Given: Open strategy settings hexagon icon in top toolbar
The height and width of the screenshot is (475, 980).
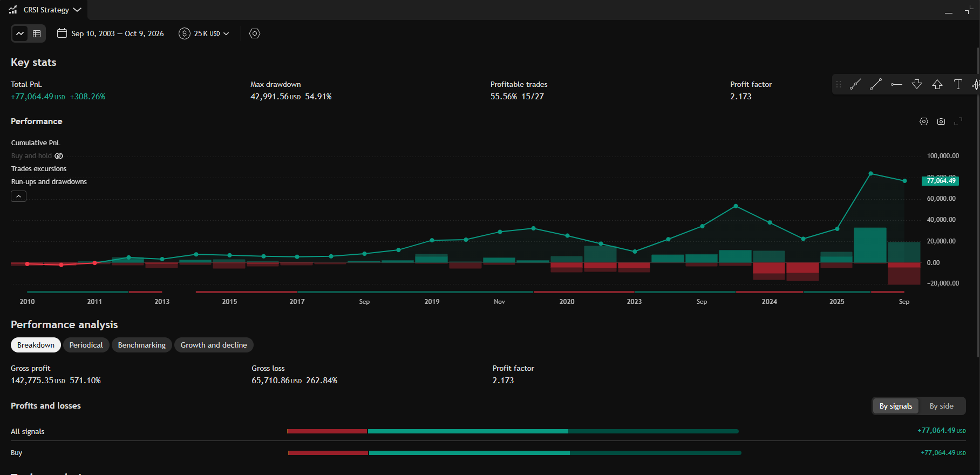Looking at the screenshot, I should click(x=255, y=33).
